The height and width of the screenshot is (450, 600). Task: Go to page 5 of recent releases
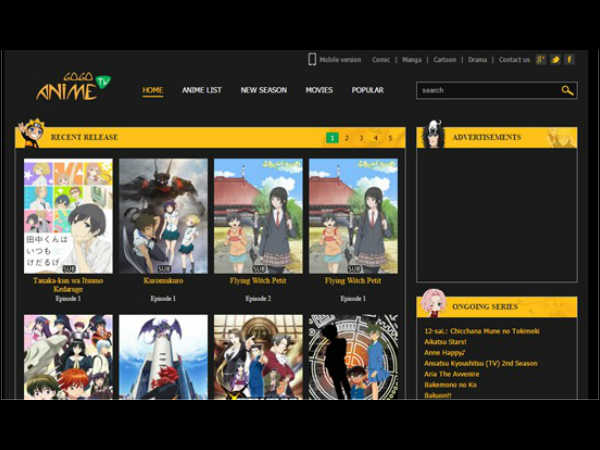point(390,138)
